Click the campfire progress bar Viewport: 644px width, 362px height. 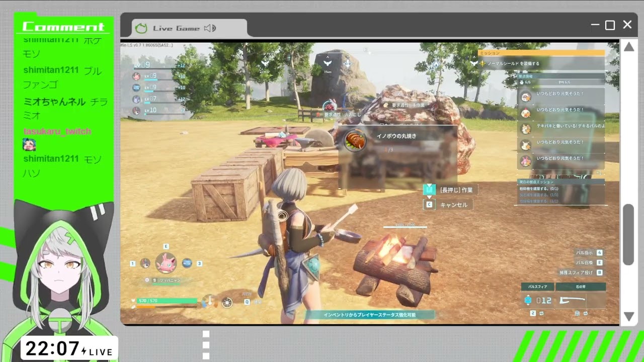click(x=405, y=227)
